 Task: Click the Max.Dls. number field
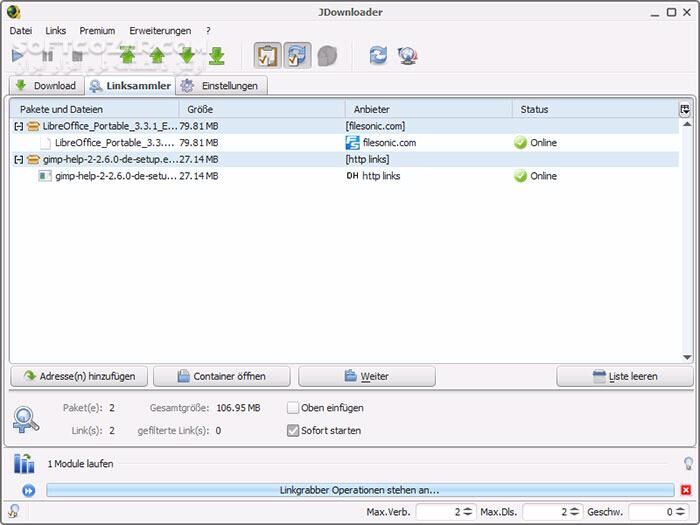[x=546, y=512]
